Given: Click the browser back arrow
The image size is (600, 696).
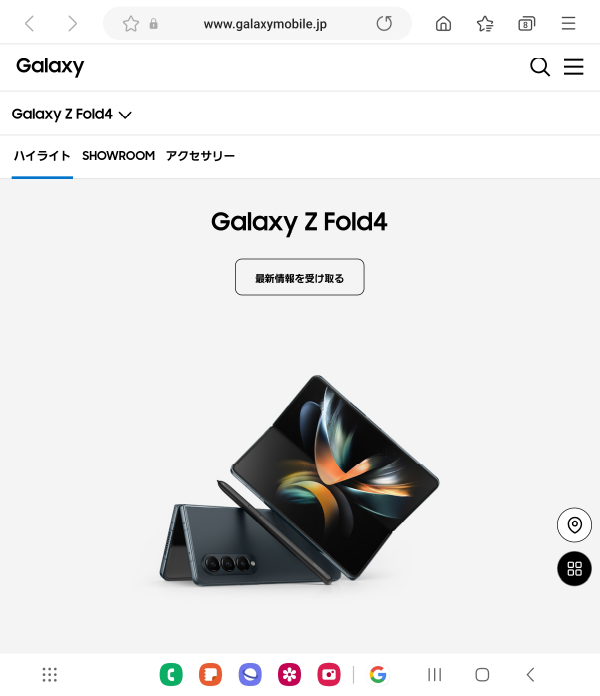Looking at the screenshot, I should (x=30, y=24).
